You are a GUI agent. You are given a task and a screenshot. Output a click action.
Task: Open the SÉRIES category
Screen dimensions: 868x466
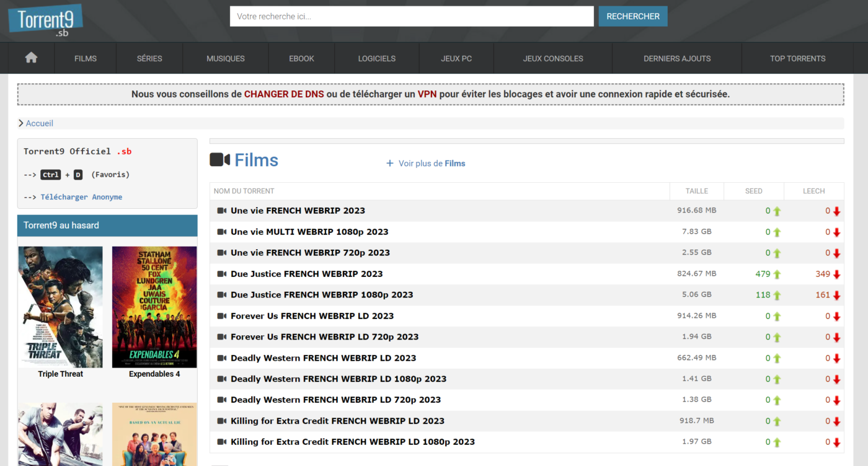[149, 58]
